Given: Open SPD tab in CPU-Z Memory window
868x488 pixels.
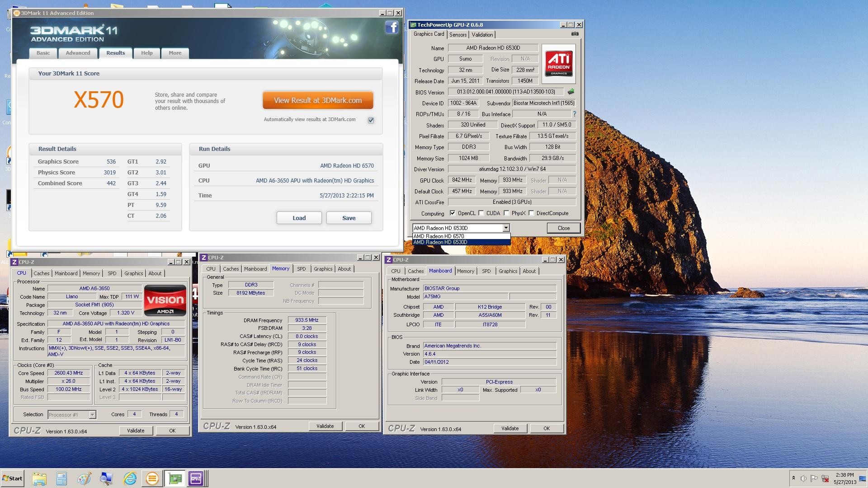Looking at the screenshot, I should click(302, 269).
